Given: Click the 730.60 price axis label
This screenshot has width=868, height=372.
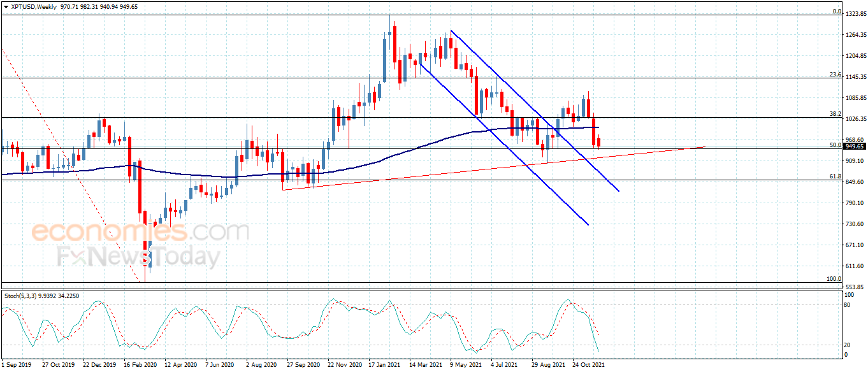Looking at the screenshot, I should (854, 224).
